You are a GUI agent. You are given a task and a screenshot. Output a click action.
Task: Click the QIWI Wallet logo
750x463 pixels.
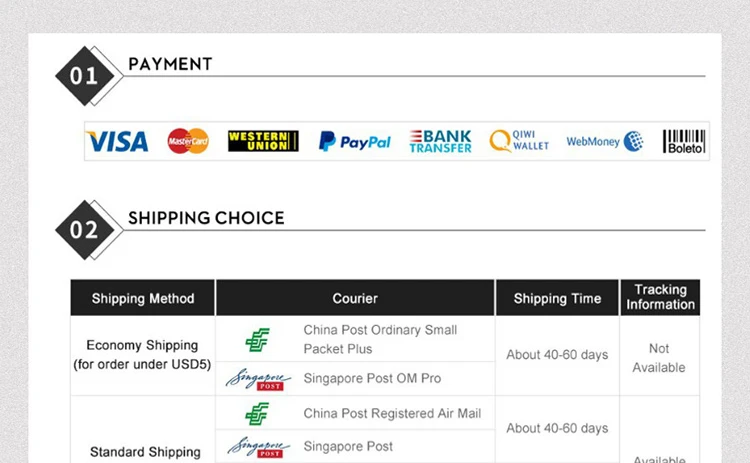pyautogui.click(x=519, y=141)
